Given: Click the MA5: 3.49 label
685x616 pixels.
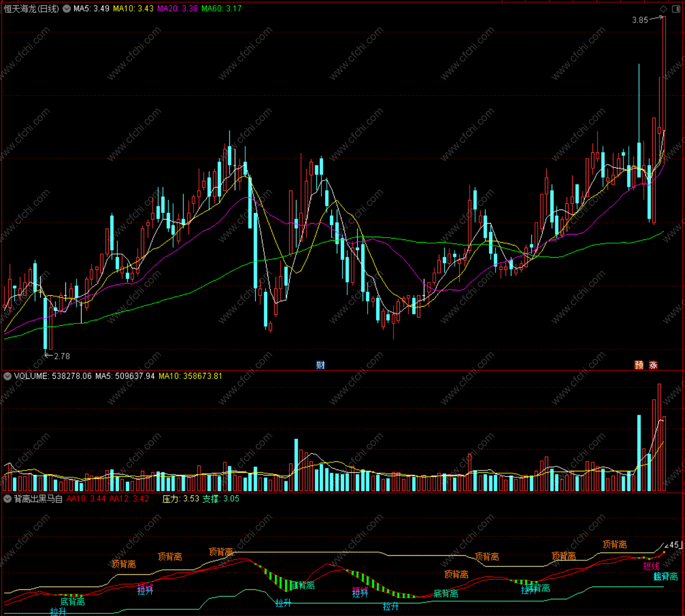Looking at the screenshot, I should (x=91, y=9).
